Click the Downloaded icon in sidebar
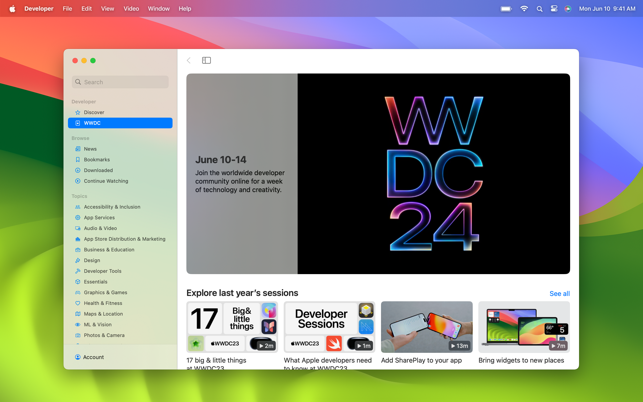The image size is (643, 402). (78, 170)
